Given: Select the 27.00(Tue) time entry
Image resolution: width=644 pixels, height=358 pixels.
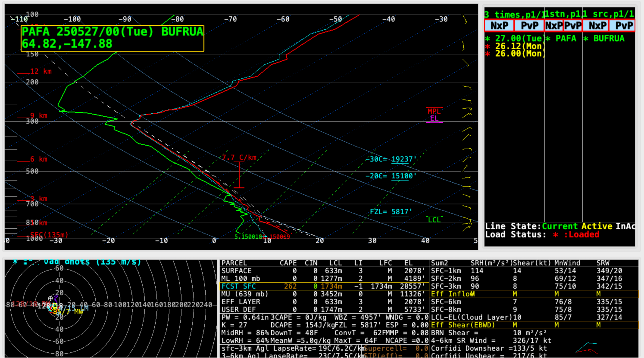Looking at the screenshot, I should coord(515,39).
